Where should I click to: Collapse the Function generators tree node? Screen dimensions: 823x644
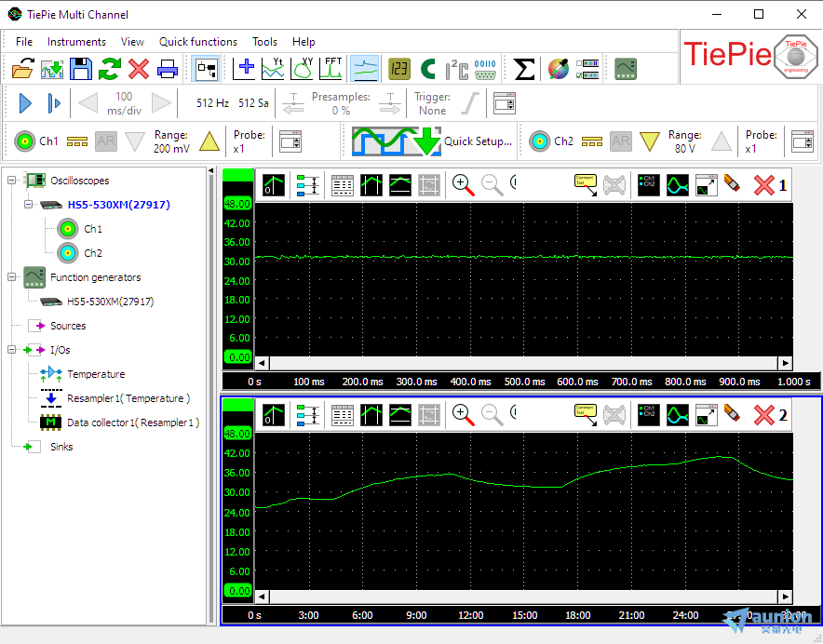pyautogui.click(x=11, y=277)
